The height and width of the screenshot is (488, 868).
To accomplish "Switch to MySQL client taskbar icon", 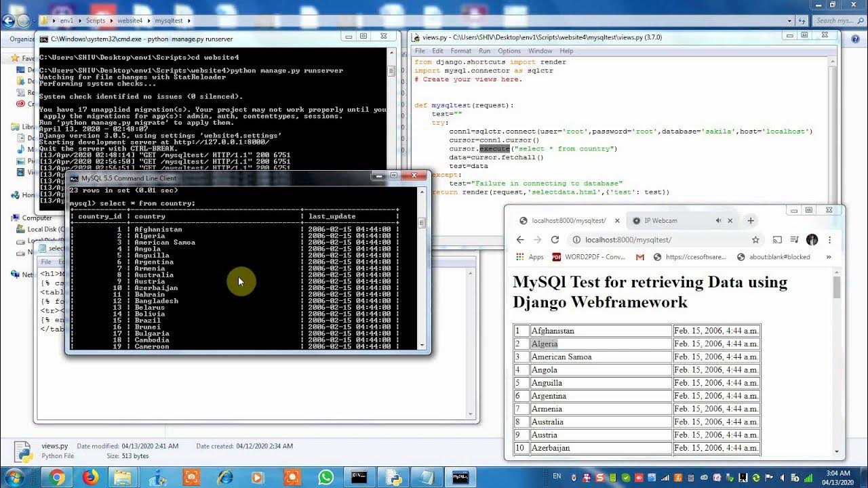I will [460, 477].
